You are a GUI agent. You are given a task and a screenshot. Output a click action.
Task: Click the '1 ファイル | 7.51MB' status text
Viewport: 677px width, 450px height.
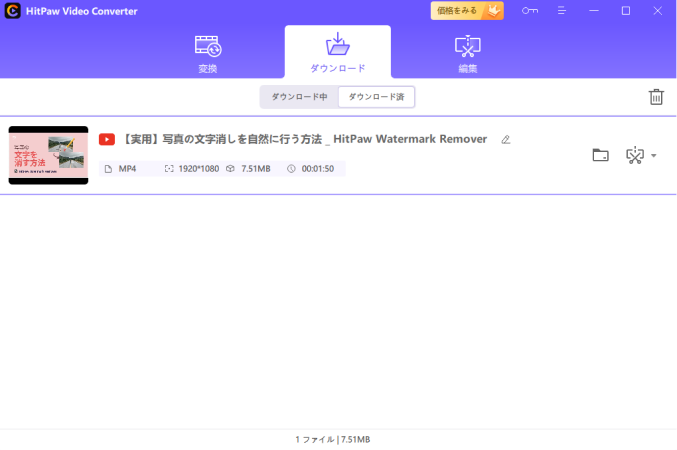click(x=333, y=440)
